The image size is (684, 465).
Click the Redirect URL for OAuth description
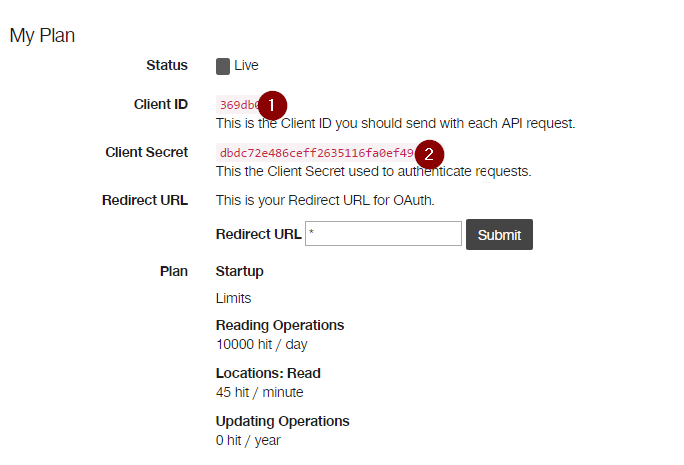[x=325, y=200]
